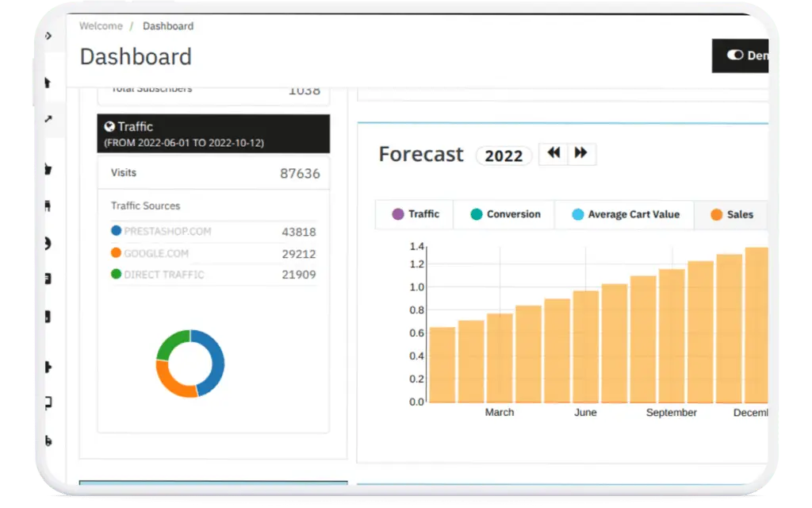Image resolution: width=812 pixels, height=508 pixels.
Task: Open the Orders icon in the left sidebar
Action: (x=48, y=168)
